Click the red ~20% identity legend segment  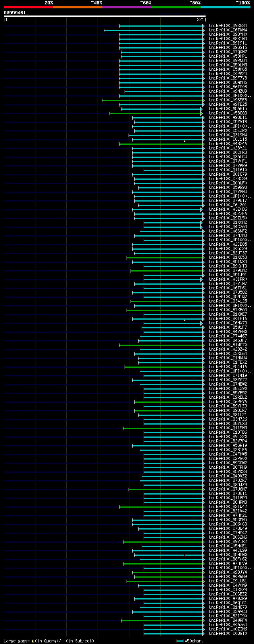coord(29,7)
